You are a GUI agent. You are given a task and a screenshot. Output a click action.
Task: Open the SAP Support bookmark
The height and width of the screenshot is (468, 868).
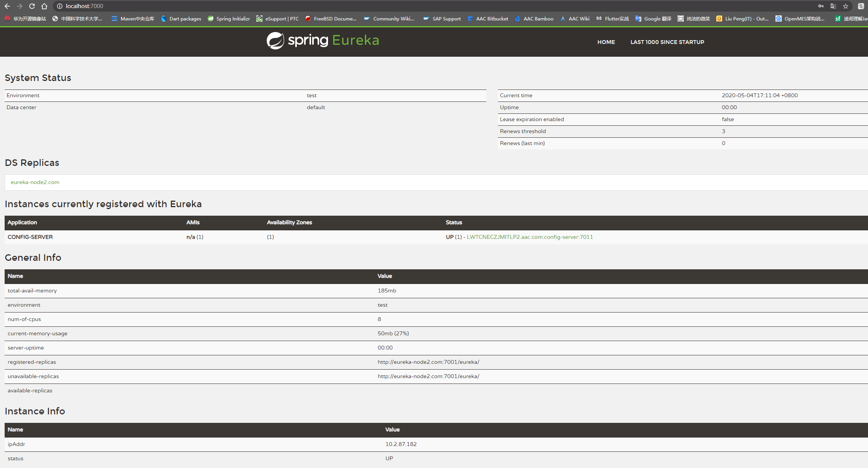[442, 19]
